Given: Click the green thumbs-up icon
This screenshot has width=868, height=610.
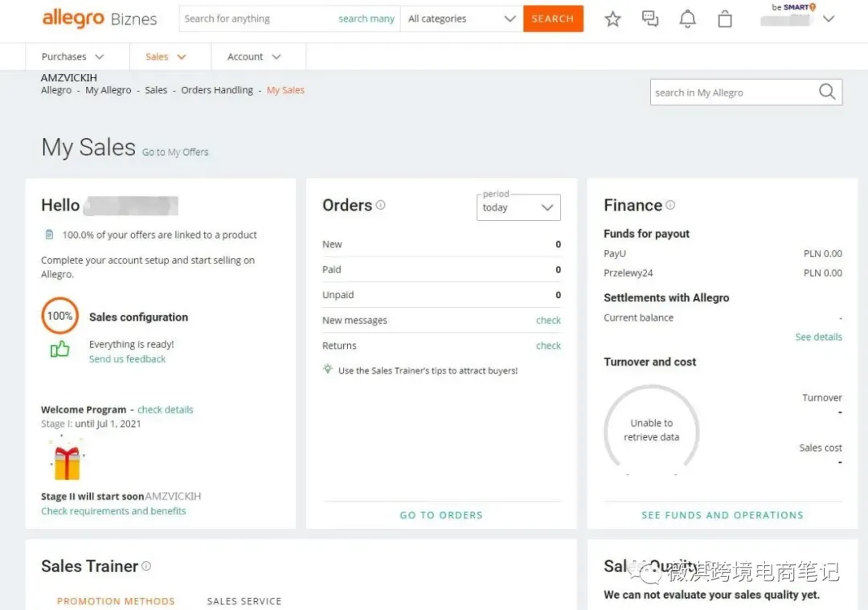Looking at the screenshot, I should click(59, 349).
